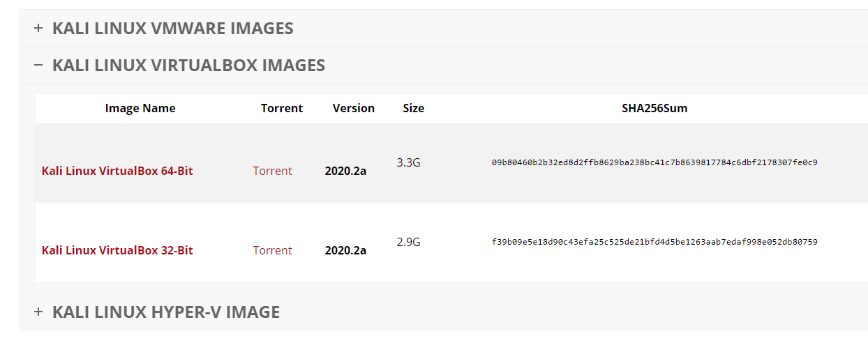Click the SHA256Sum column header
This screenshot has height=352, width=868.
[654, 108]
